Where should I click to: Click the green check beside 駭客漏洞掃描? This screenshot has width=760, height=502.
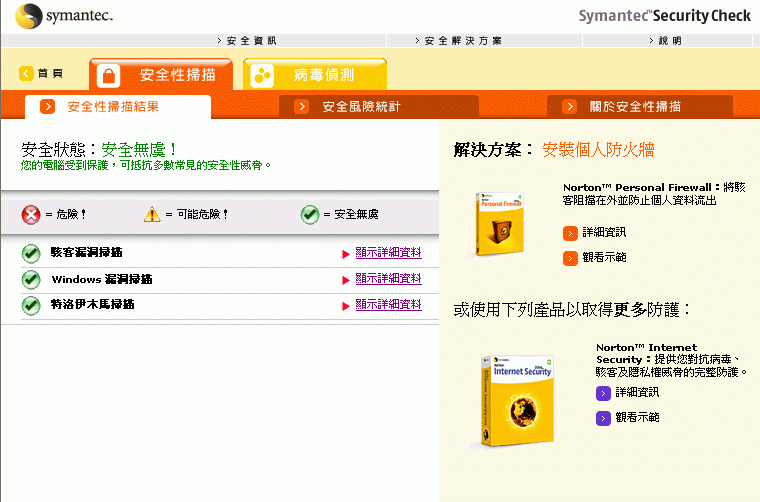(31, 253)
